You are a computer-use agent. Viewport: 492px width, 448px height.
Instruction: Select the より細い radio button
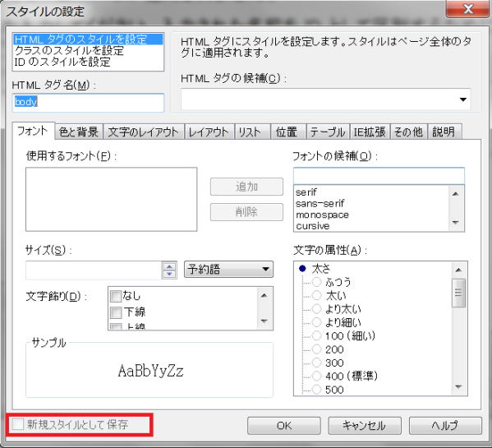coord(316,322)
